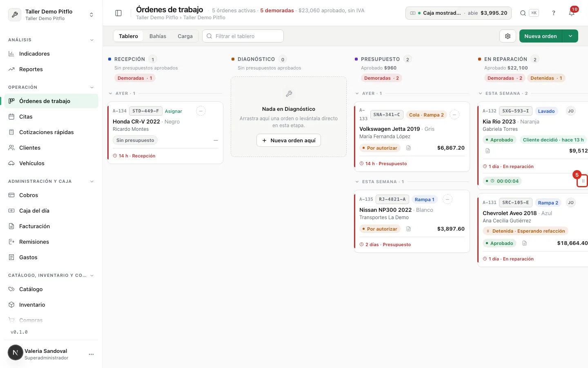
Task: Open board settings gear icon
Action: pos(508,36)
